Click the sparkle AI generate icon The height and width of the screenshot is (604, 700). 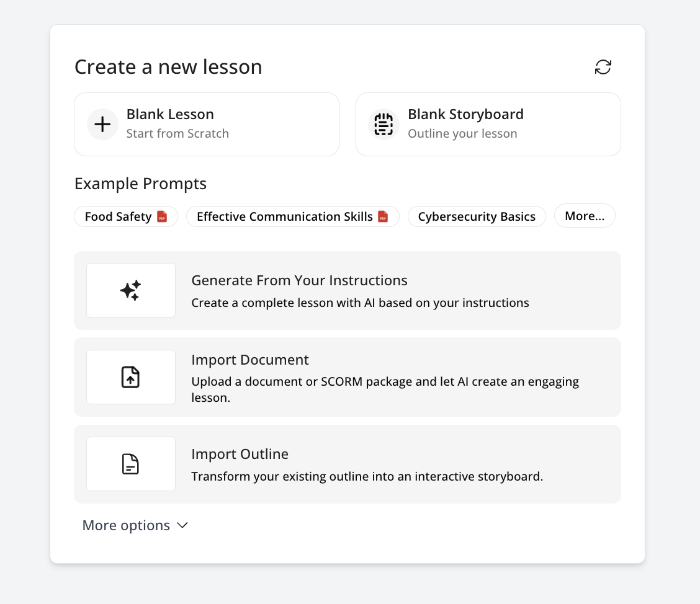(x=130, y=290)
